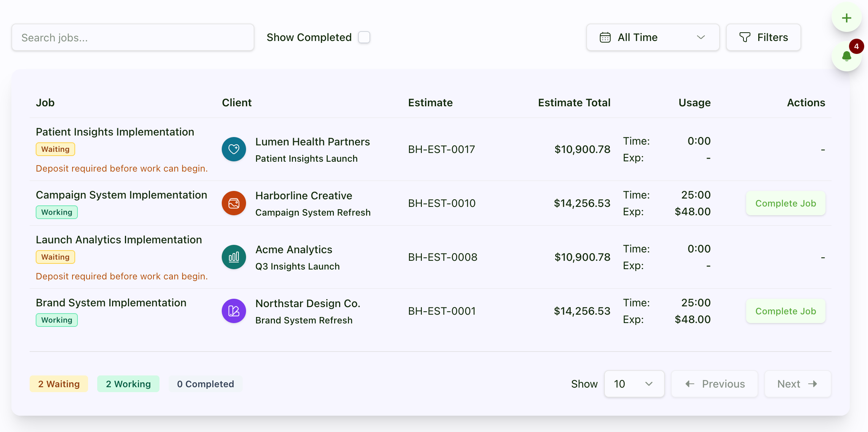Click Campaign System Refresh project text

point(313,212)
